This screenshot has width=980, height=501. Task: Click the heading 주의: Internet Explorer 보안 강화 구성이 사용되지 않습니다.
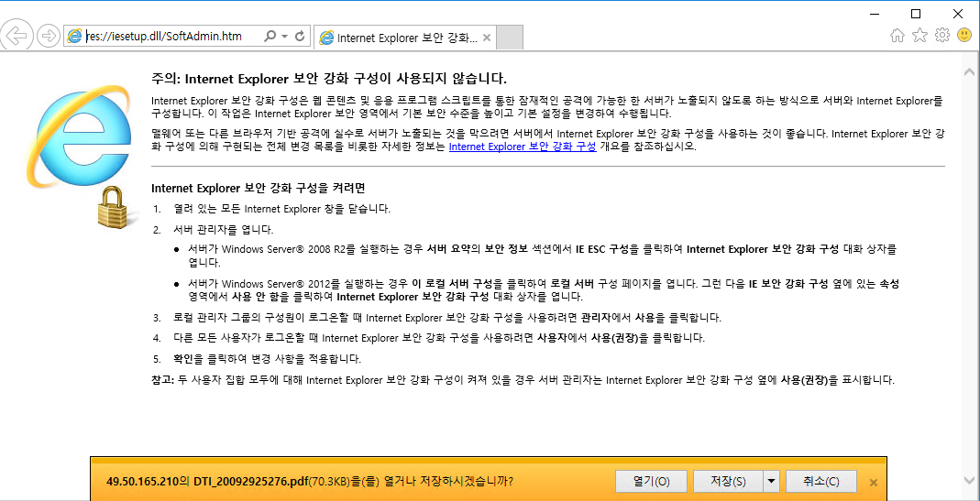tap(329, 79)
